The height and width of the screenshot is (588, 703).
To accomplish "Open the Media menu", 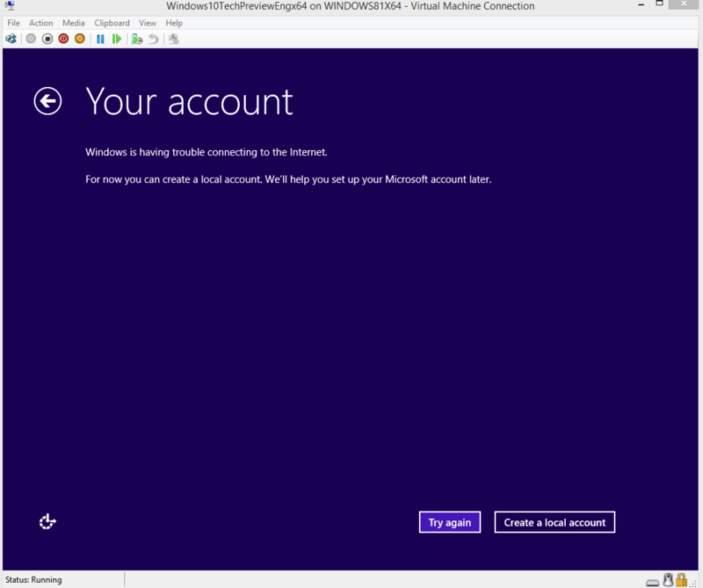I will click(74, 23).
